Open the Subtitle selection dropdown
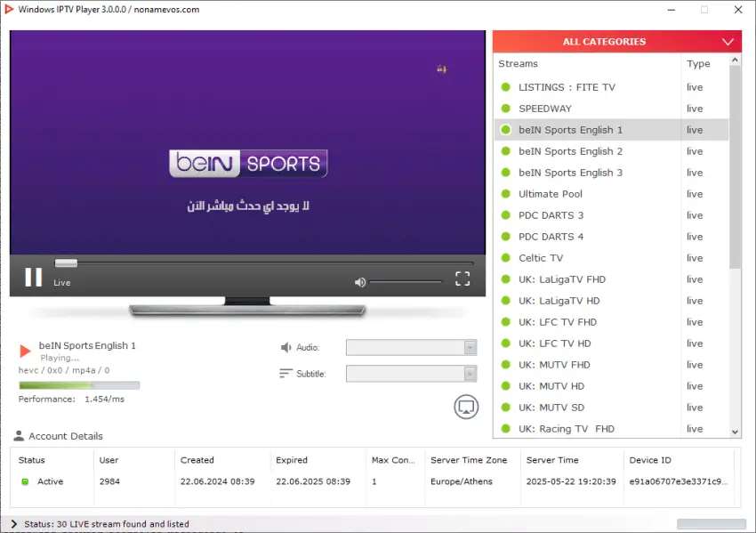The image size is (756, 533). click(411, 374)
